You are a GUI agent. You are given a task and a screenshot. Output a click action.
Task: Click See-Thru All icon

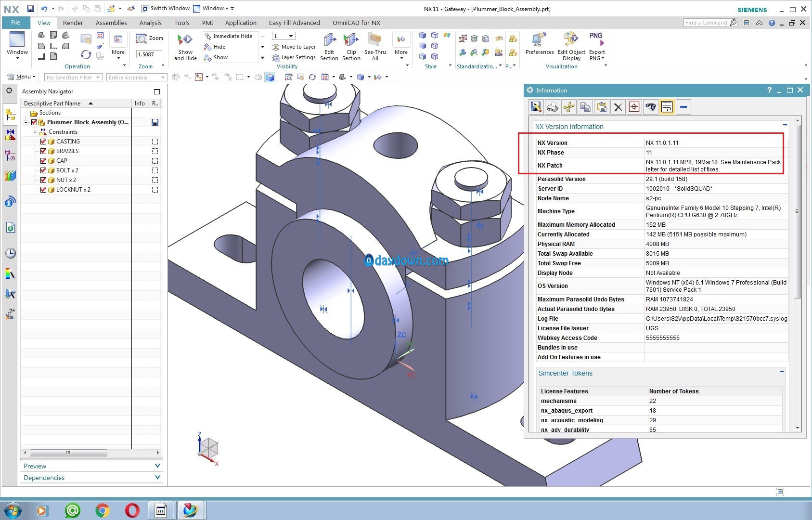tap(374, 40)
